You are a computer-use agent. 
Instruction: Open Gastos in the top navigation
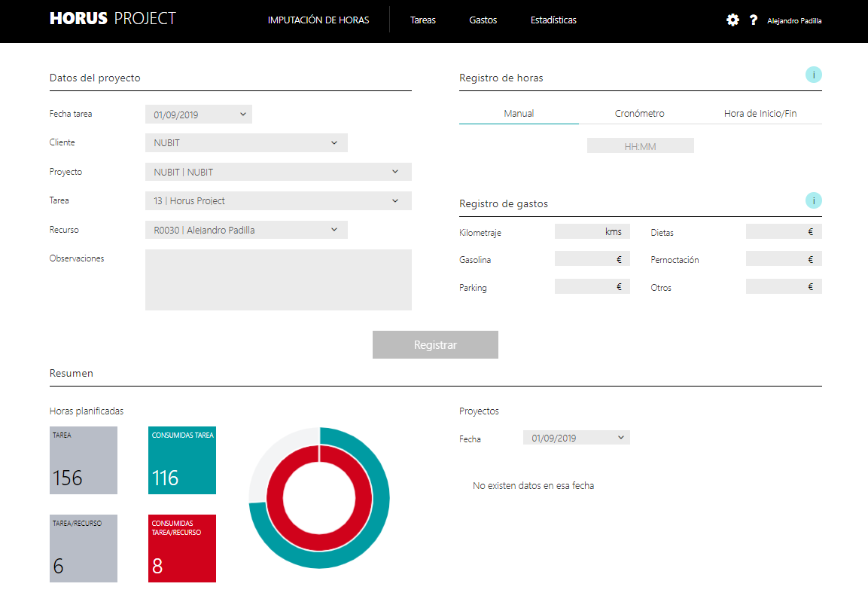483,20
